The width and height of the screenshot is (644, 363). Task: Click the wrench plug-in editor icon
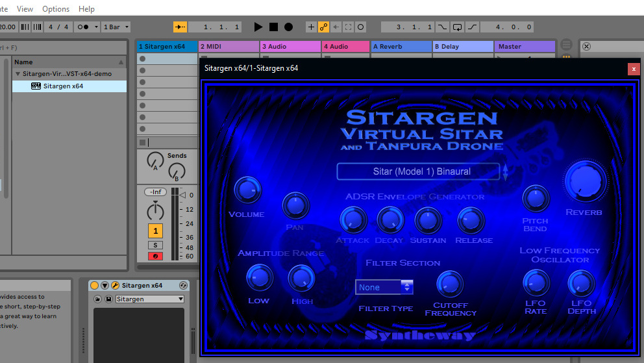pyautogui.click(x=115, y=285)
